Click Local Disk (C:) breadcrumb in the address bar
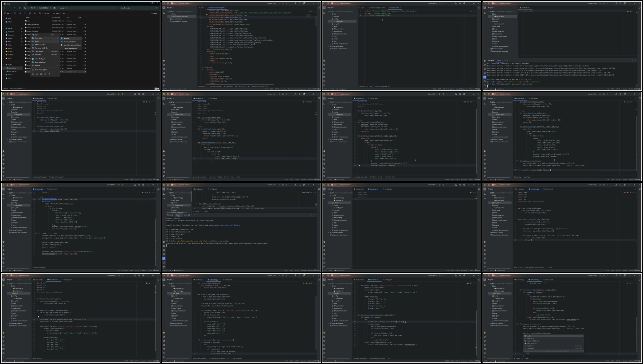Screen dimensions: 643x364 (x=44, y=8)
